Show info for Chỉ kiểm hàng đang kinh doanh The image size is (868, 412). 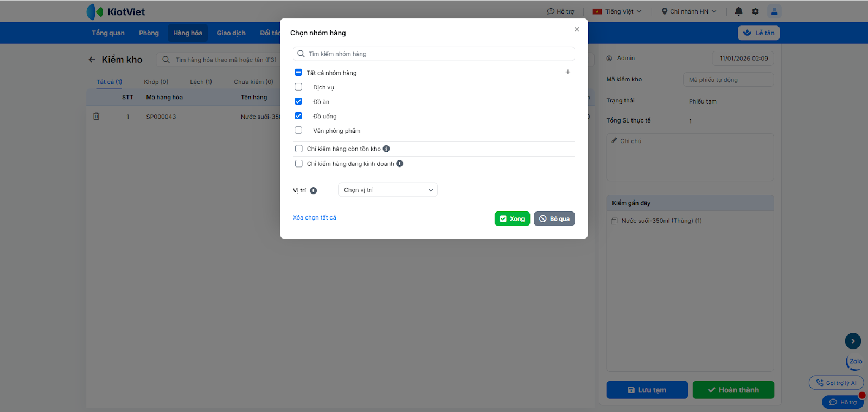point(400,164)
